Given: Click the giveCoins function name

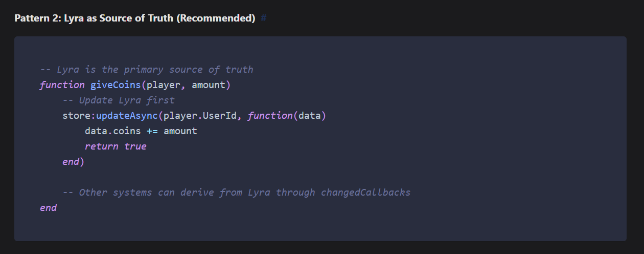Looking at the screenshot, I should pos(116,85).
